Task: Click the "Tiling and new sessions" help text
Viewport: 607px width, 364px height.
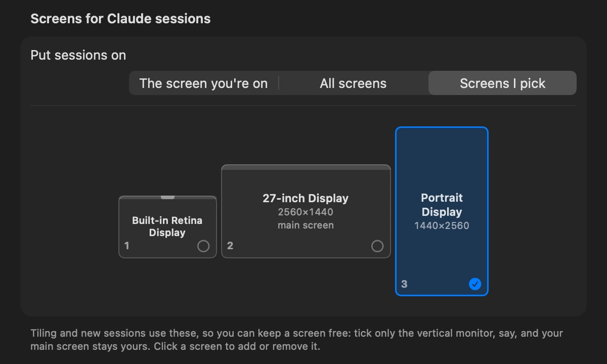Action: (296, 340)
